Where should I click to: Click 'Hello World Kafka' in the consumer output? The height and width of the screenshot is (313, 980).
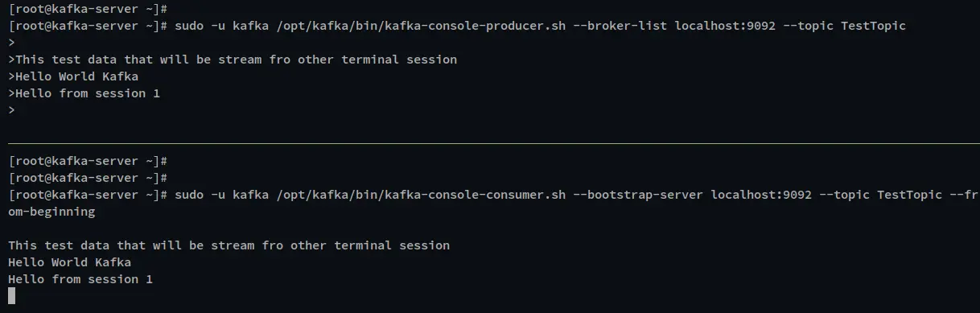click(x=69, y=262)
